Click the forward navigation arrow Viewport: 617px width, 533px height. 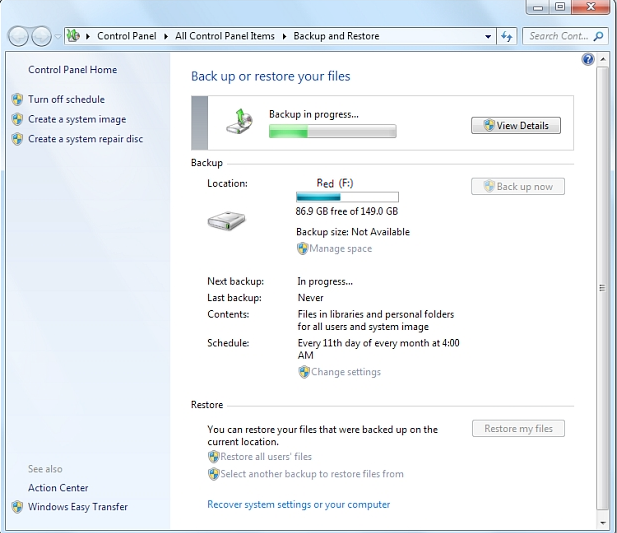[x=41, y=36]
